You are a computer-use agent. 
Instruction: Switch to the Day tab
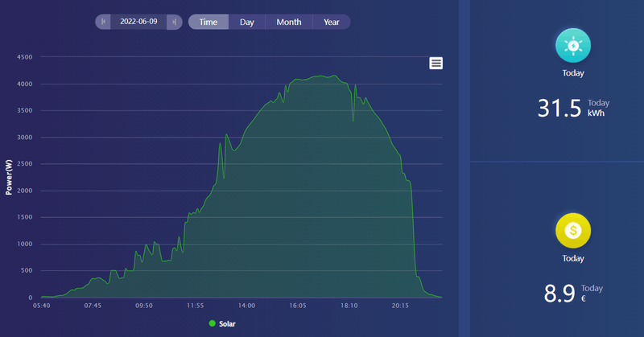247,22
